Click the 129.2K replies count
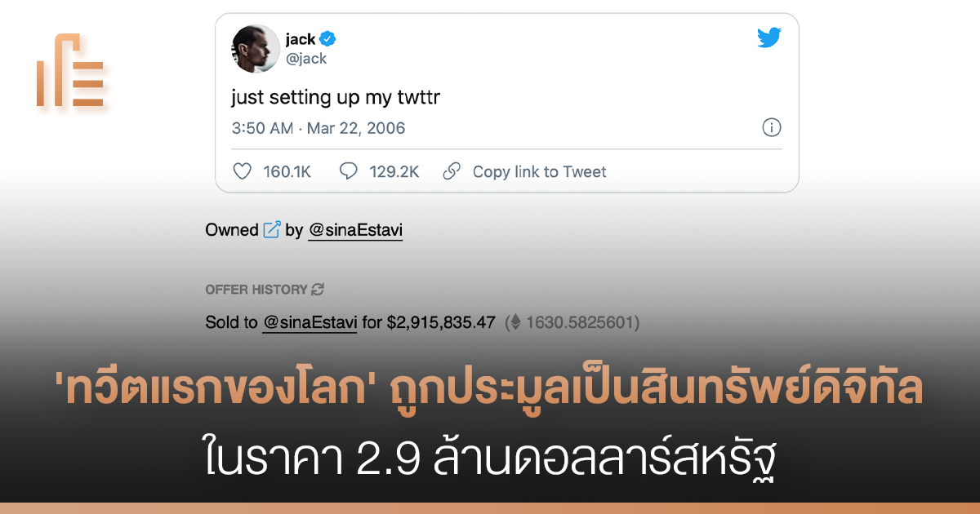 394,171
